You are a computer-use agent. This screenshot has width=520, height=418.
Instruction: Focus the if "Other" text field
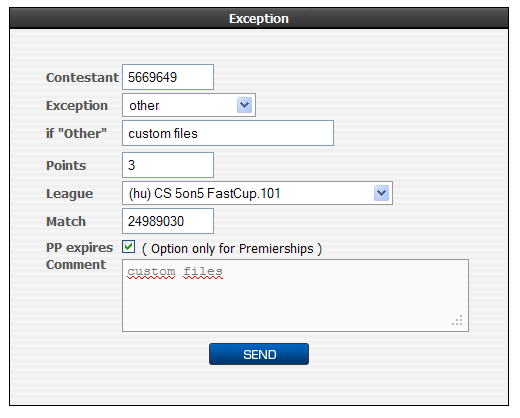pyautogui.click(x=228, y=133)
